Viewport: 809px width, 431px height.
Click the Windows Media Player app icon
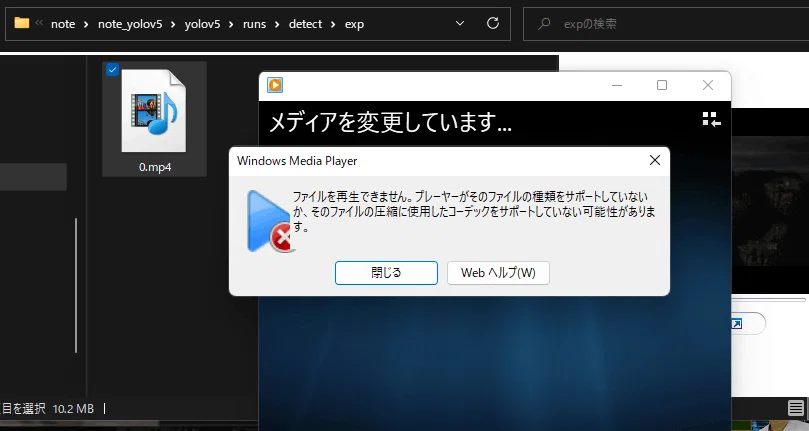point(275,85)
